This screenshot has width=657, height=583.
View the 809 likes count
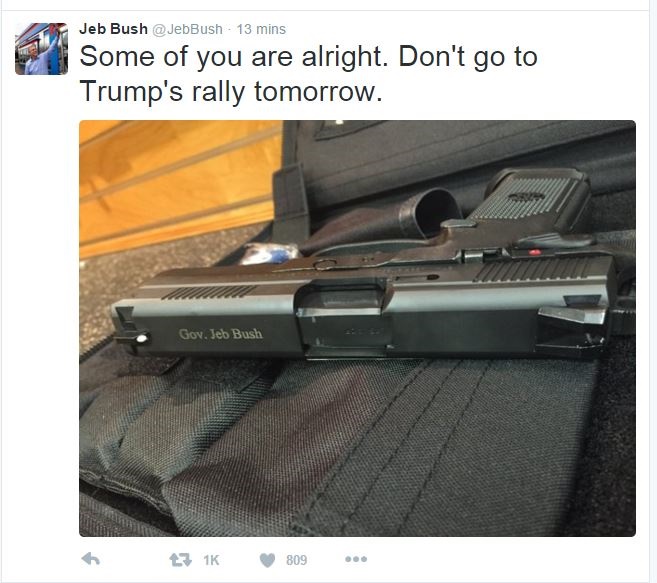pyautogui.click(x=297, y=560)
